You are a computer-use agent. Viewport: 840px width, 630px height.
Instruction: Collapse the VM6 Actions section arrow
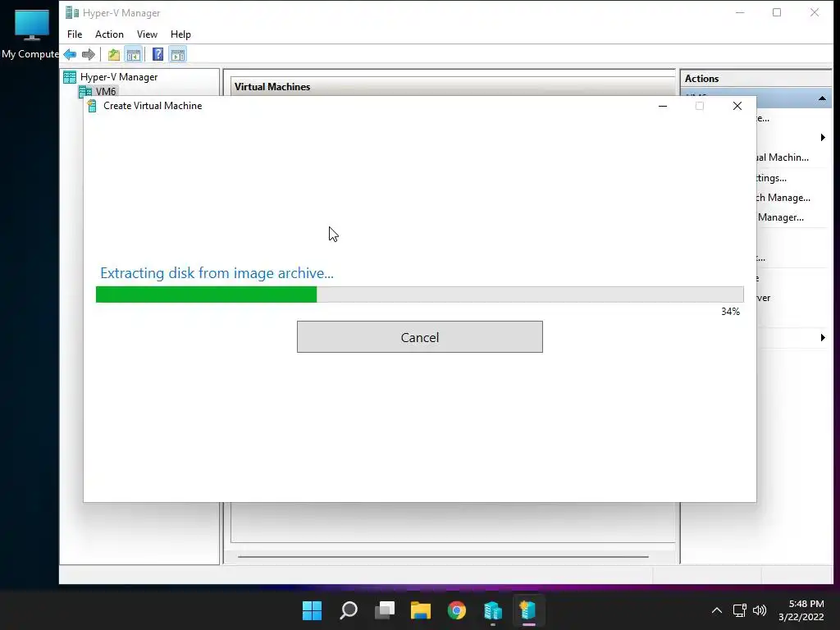822,98
